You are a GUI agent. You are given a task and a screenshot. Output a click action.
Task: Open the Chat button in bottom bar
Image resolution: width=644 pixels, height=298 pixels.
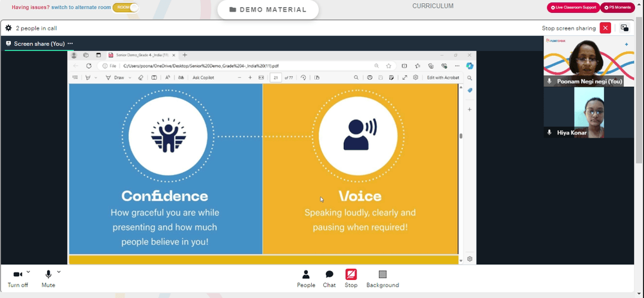(x=329, y=279)
